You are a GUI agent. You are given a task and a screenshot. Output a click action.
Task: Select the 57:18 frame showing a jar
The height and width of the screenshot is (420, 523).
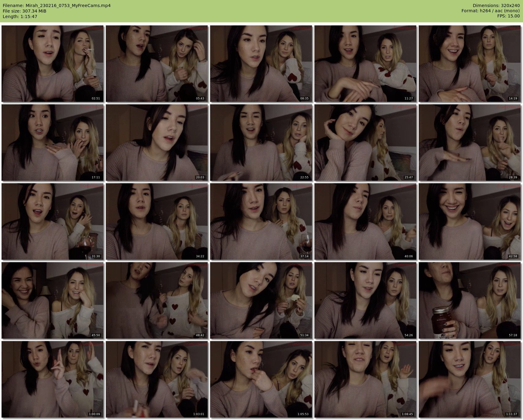tap(469, 300)
